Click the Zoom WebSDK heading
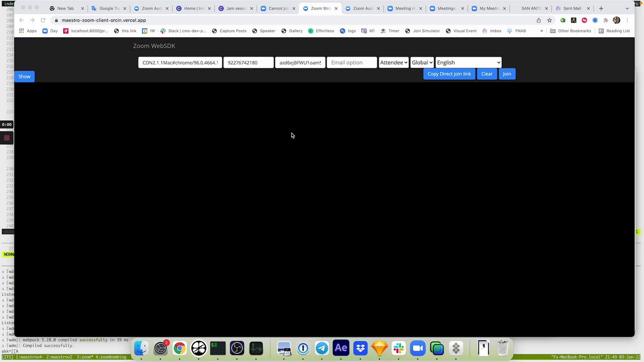This screenshot has width=644, height=362. pos(154,46)
